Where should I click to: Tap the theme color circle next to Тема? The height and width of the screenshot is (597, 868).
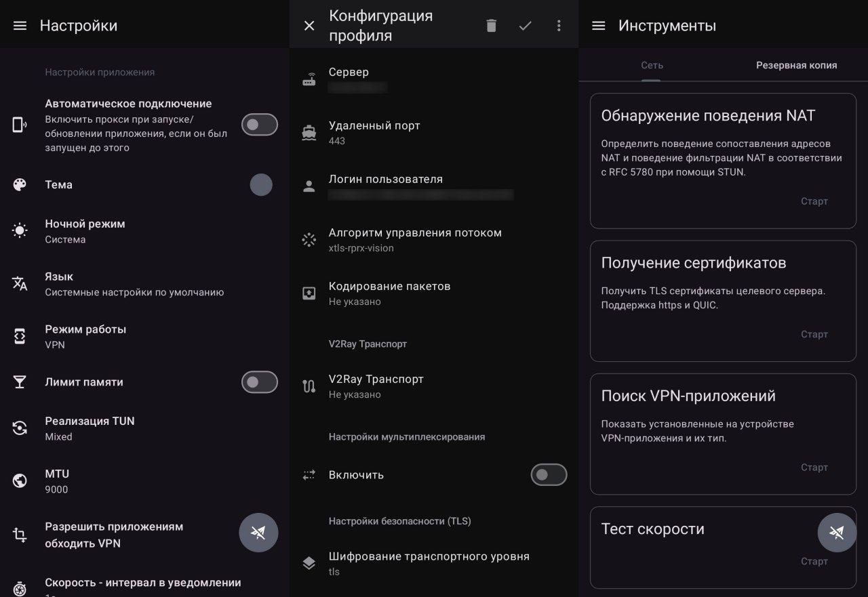(261, 184)
